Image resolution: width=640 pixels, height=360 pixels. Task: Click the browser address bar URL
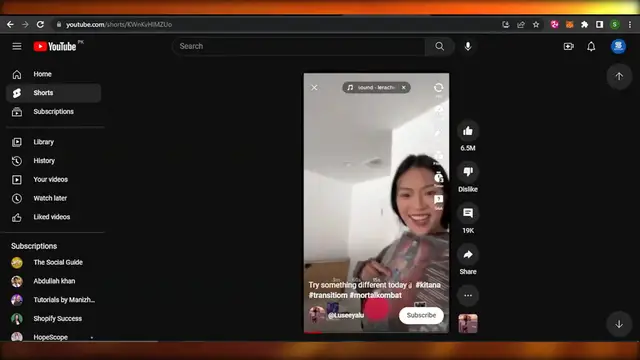pos(119,24)
